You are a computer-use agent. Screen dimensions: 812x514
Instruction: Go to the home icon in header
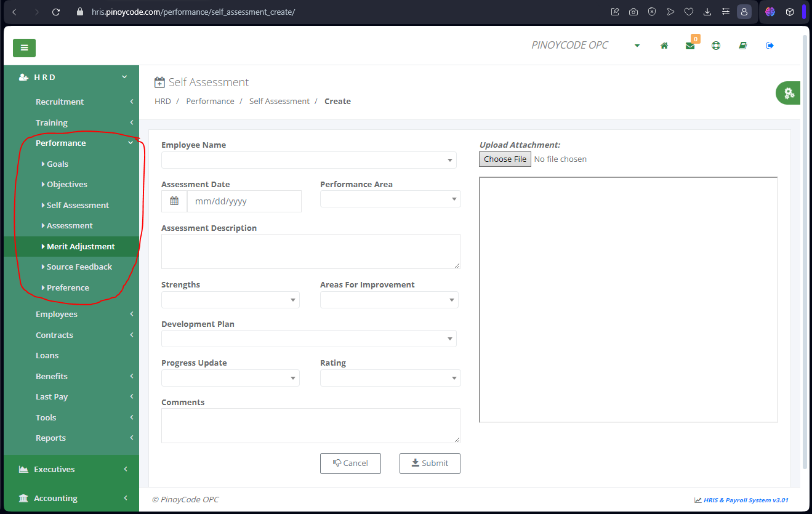pos(664,46)
